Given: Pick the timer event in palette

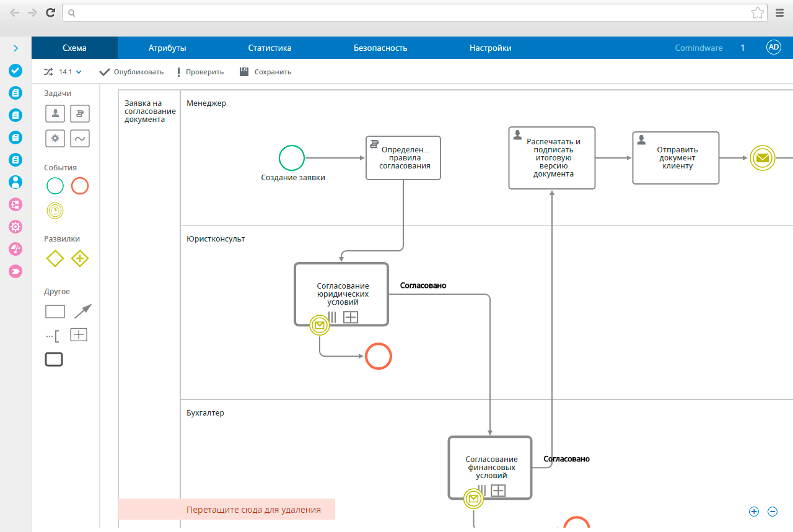Looking at the screenshot, I should click(55, 211).
